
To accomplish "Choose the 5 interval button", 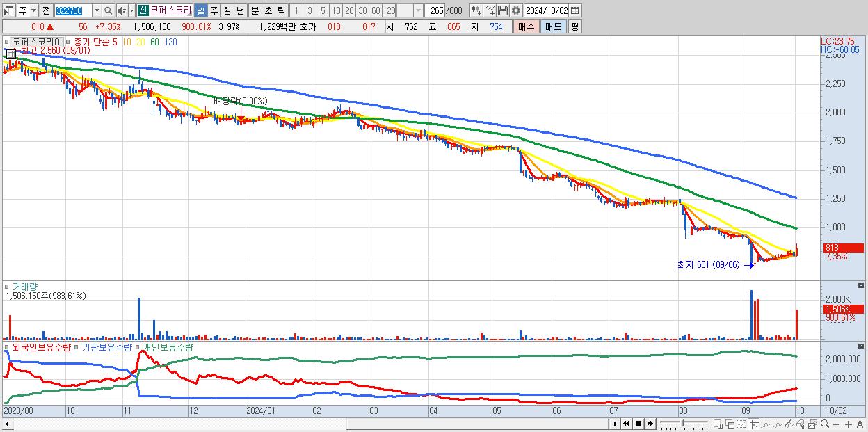I will (323, 10).
